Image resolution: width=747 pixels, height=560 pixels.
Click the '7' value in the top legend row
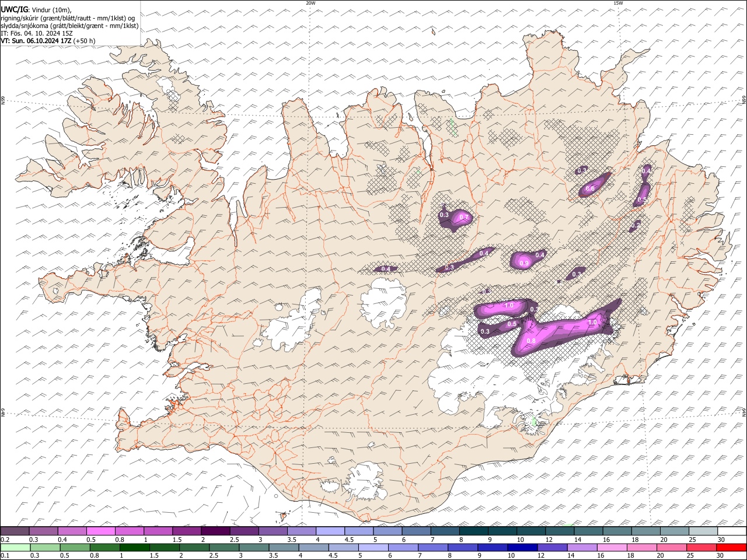click(x=432, y=540)
